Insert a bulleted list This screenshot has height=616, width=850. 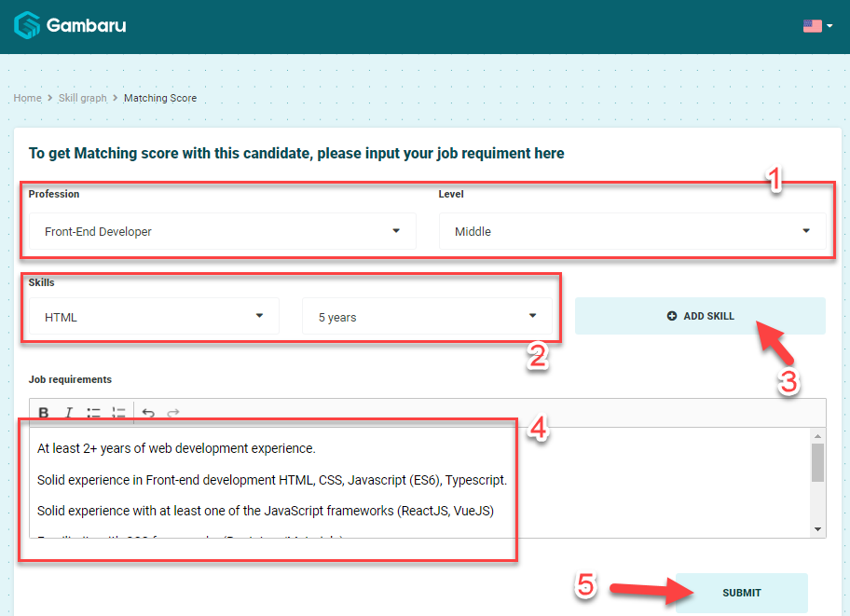[x=94, y=413]
